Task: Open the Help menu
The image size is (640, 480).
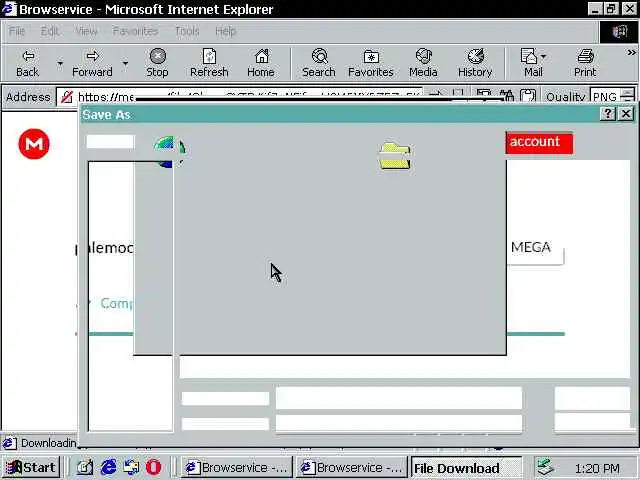Action: (226, 31)
